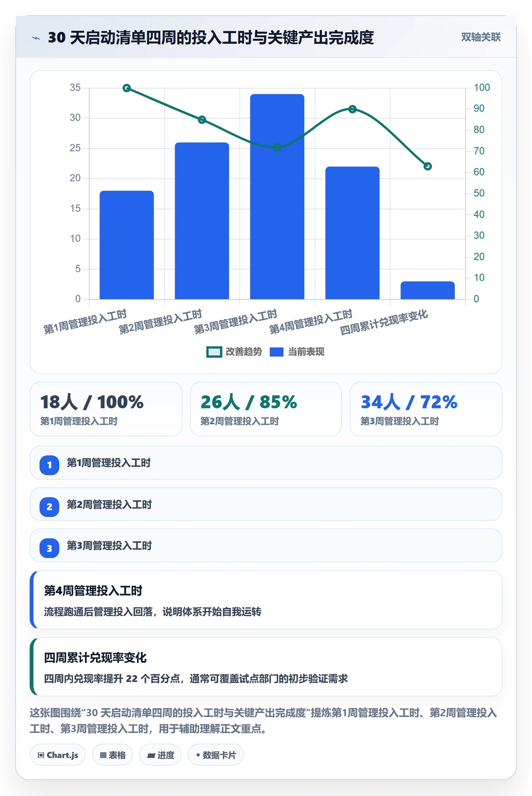Click the lightning icon beside the title
Viewport: 532px width, 796px height.
click(36, 38)
